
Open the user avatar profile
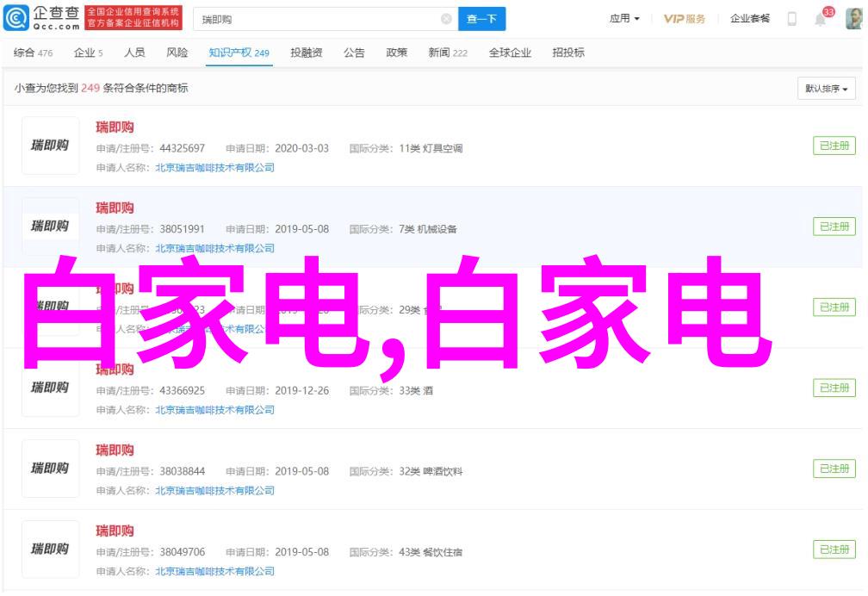[854, 19]
